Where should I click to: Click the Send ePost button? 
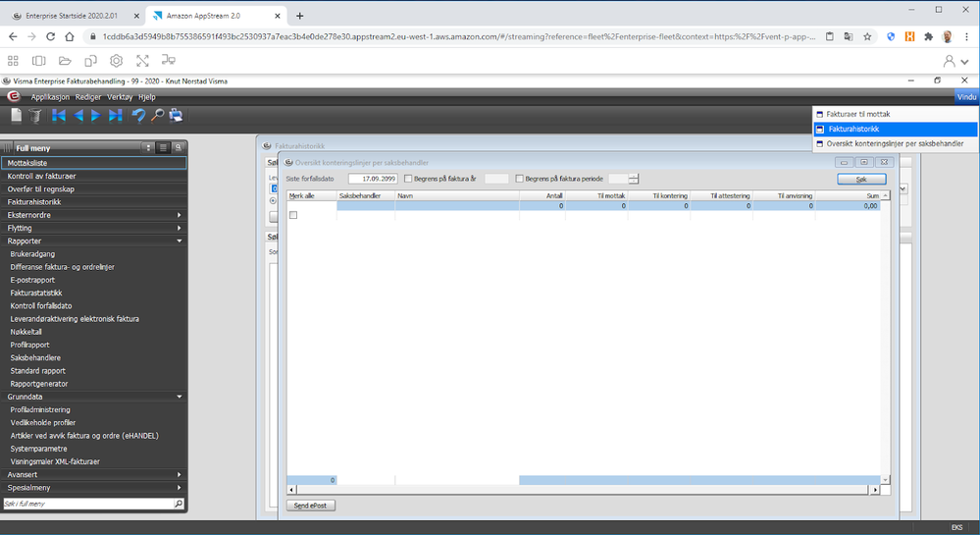coord(311,506)
